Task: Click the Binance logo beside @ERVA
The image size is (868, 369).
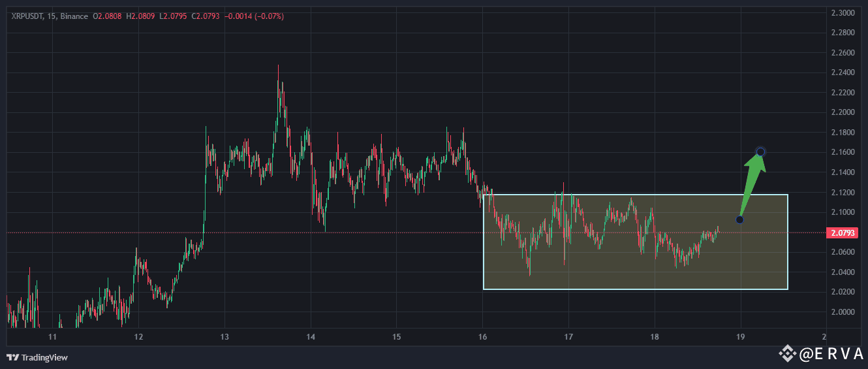Action: (x=788, y=354)
